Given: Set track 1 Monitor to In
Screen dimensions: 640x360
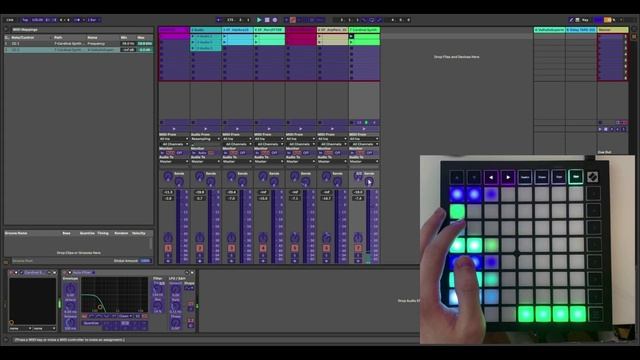Looking at the screenshot, I should click(x=162, y=153).
